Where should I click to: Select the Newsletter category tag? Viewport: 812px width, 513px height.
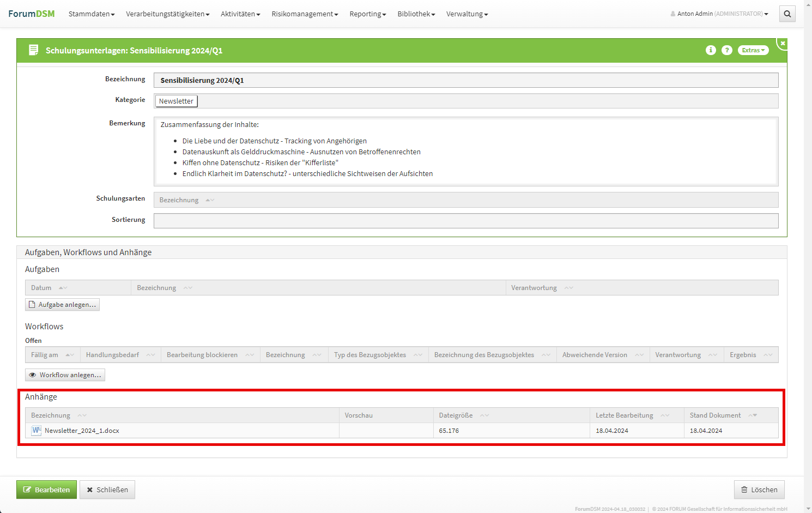tap(176, 101)
